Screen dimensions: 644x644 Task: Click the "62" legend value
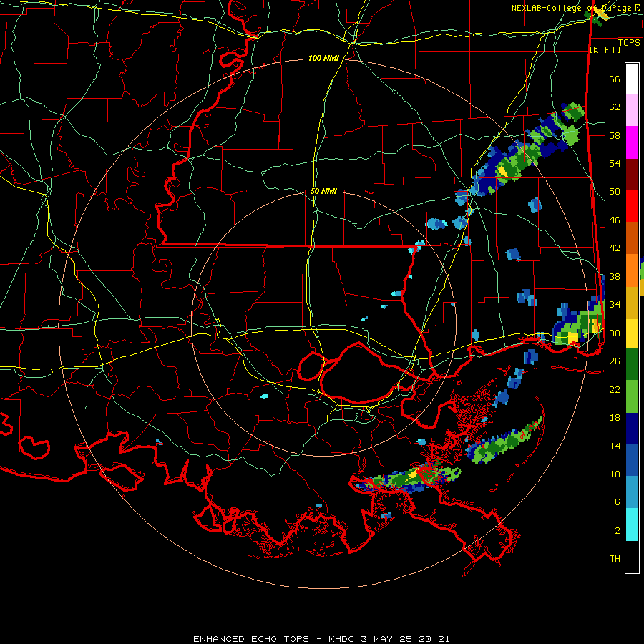click(x=615, y=107)
